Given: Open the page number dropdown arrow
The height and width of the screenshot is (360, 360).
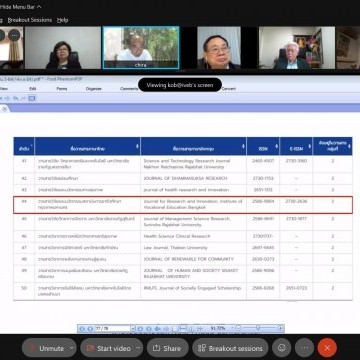Looking at the screenshot, I should point(133,329).
